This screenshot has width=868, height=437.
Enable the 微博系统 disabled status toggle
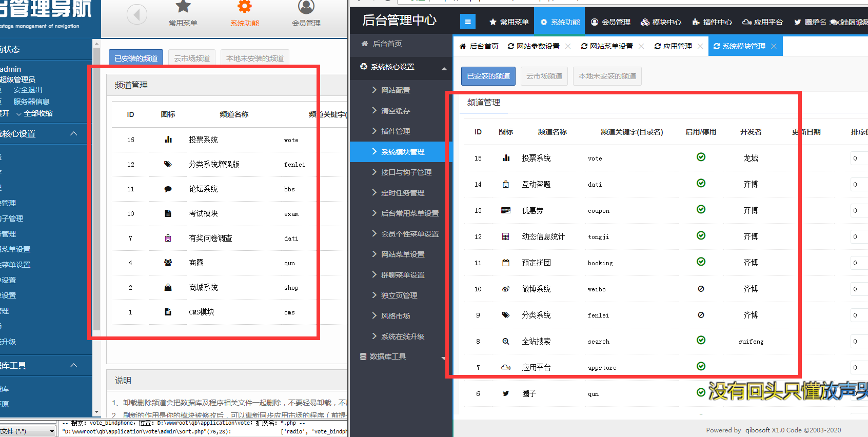[701, 289]
